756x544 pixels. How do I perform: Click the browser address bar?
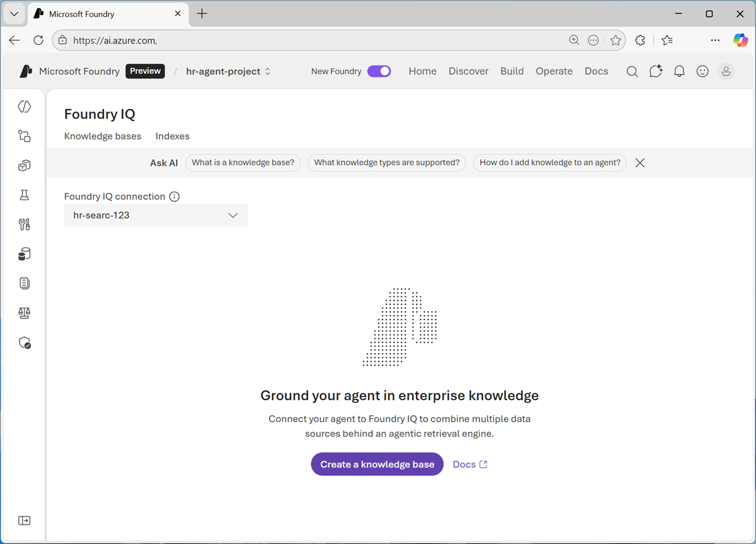tap(252, 39)
